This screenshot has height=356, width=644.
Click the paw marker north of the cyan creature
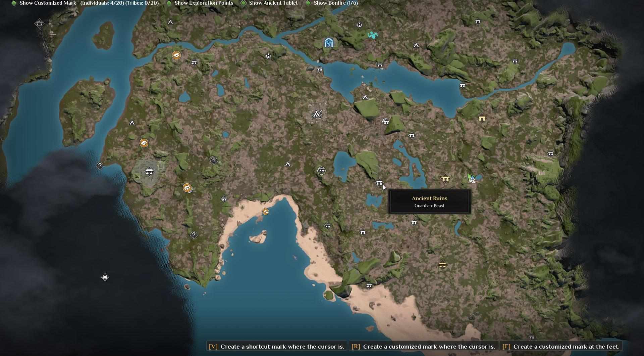tap(359, 25)
